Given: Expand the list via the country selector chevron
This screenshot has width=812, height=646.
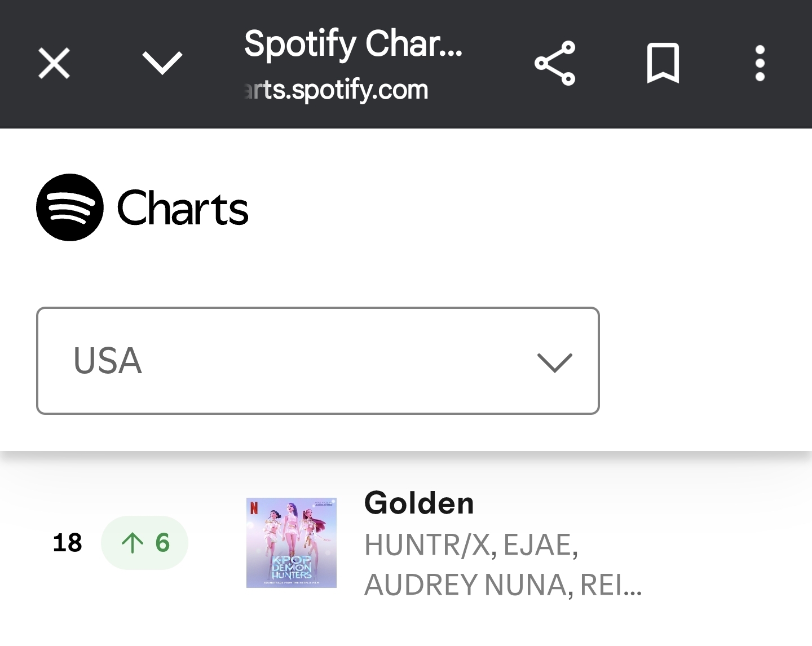Looking at the screenshot, I should pyautogui.click(x=555, y=362).
